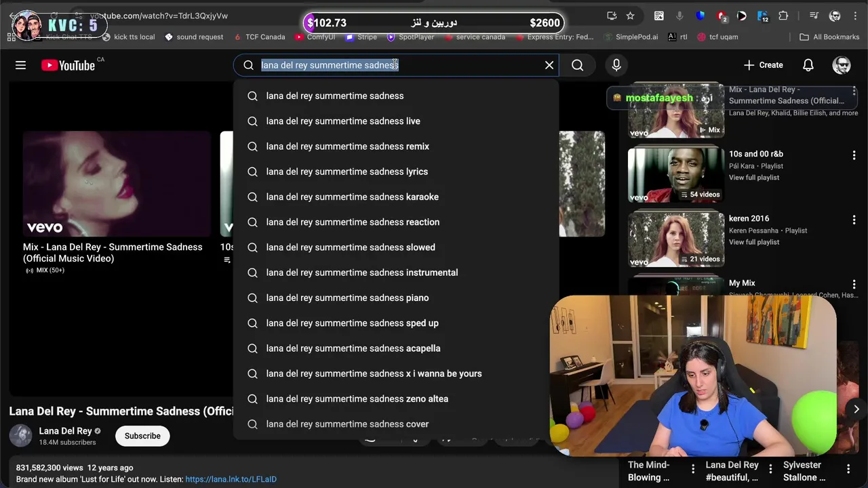Open the sound request bookmark
Viewport: 868px width, 488px height.
pyautogui.click(x=194, y=37)
